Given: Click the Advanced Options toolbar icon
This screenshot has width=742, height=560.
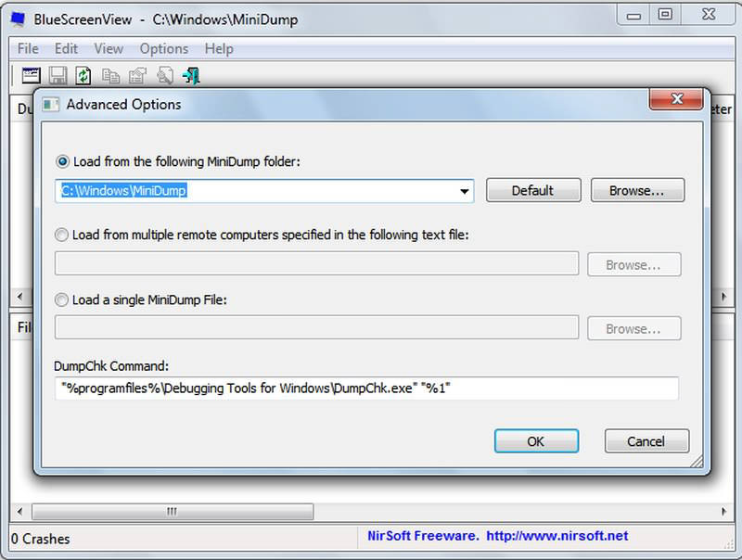Looking at the screenshot, I should coord(32,76).
